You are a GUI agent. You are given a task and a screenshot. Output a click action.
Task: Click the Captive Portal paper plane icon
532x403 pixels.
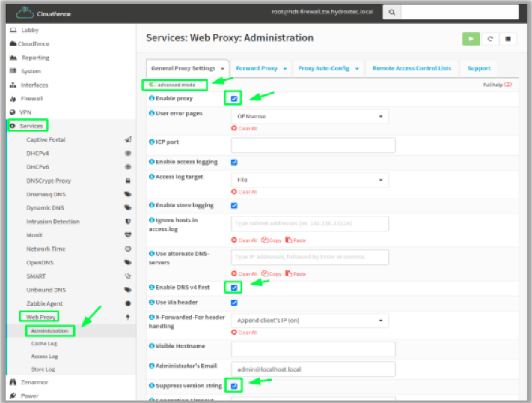point(128,139)
